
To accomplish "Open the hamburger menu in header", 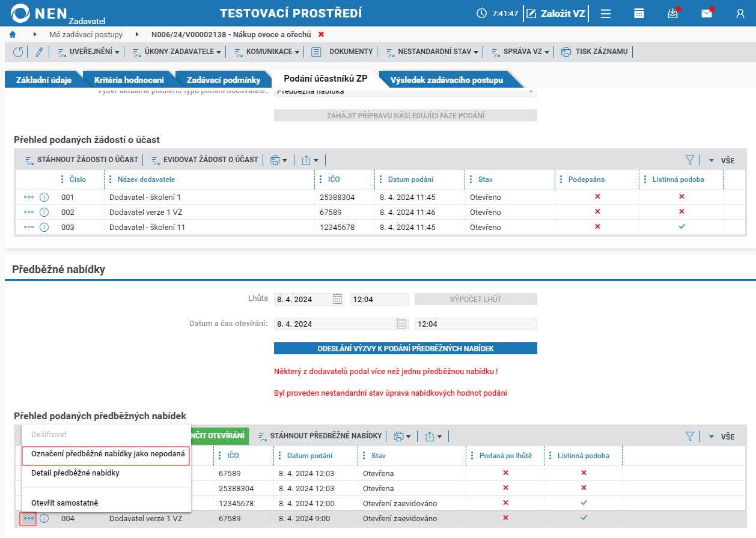I will click(x=606, y=13).
